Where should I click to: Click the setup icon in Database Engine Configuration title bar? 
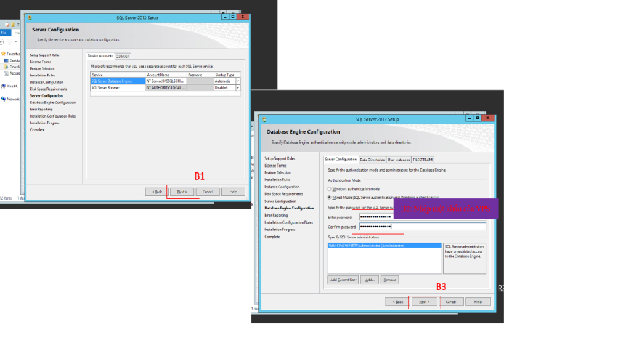coord(264,119)
